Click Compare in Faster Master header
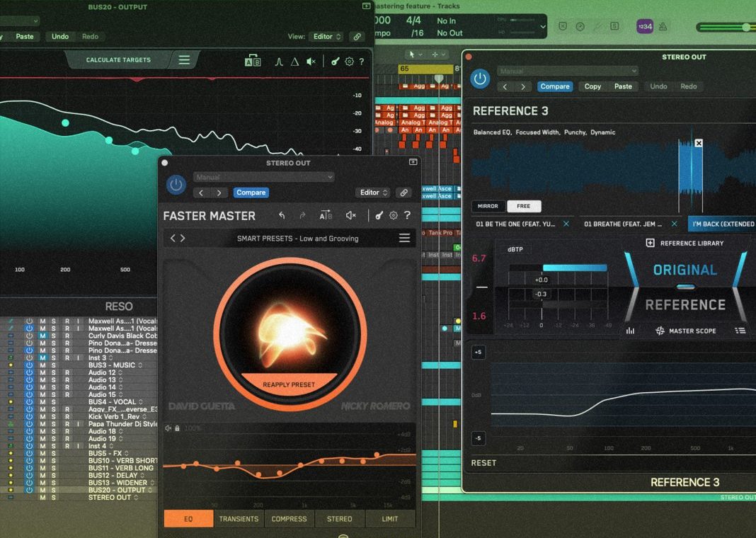The width and height of the screenshot is (756, 538). [x=251, y=193]
